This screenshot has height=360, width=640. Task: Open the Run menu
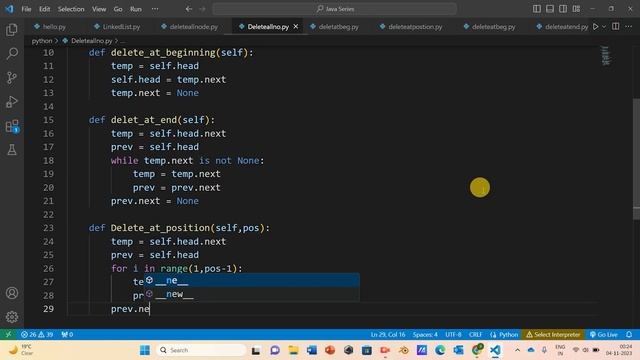[136, 9]
